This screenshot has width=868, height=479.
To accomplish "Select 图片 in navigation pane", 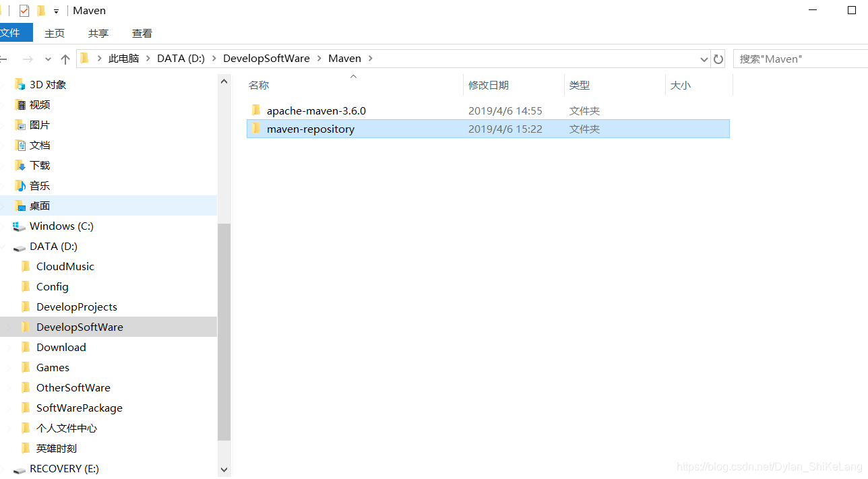I will tap(40, 125).
